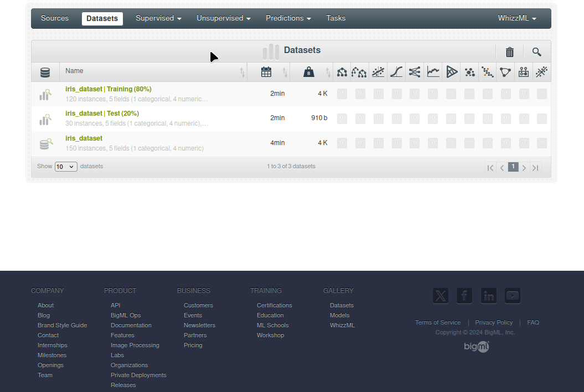This screenshot has width=584, height=392.
Task: Go to the last page of results
Action: tap(535, 168)
